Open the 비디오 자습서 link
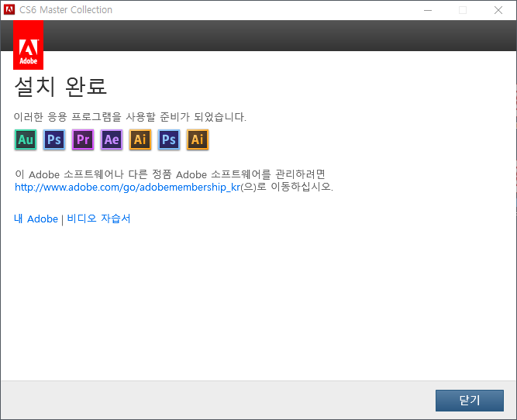Viewport: 517px width, 420px height. click(98, 219)
